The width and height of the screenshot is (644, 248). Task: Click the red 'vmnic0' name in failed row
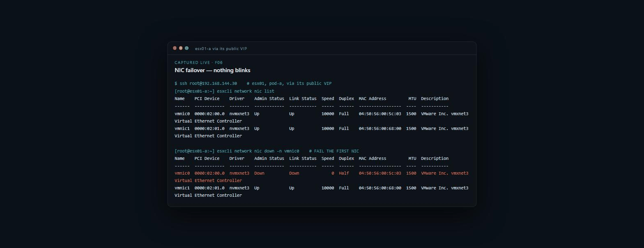coord(182,173)
